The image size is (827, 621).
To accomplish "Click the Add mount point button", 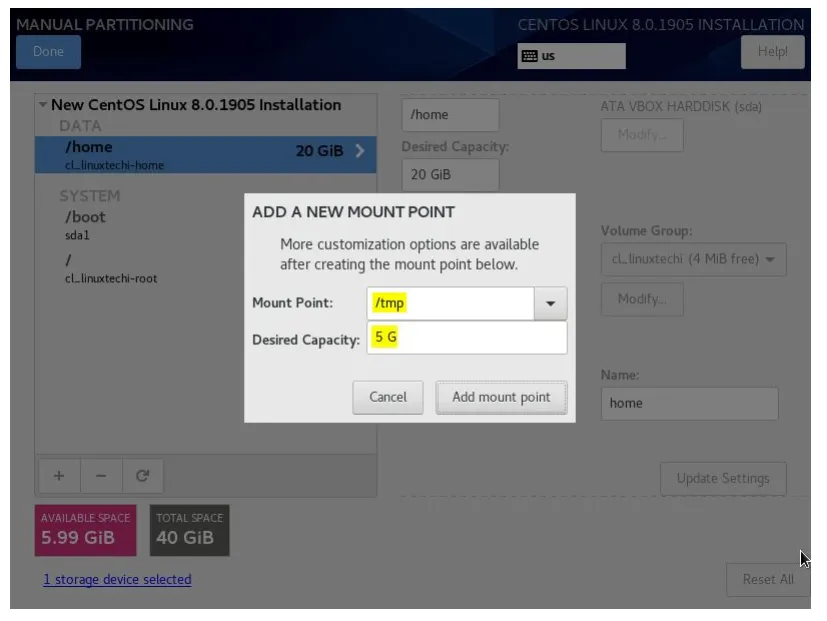I will (501, 397).
